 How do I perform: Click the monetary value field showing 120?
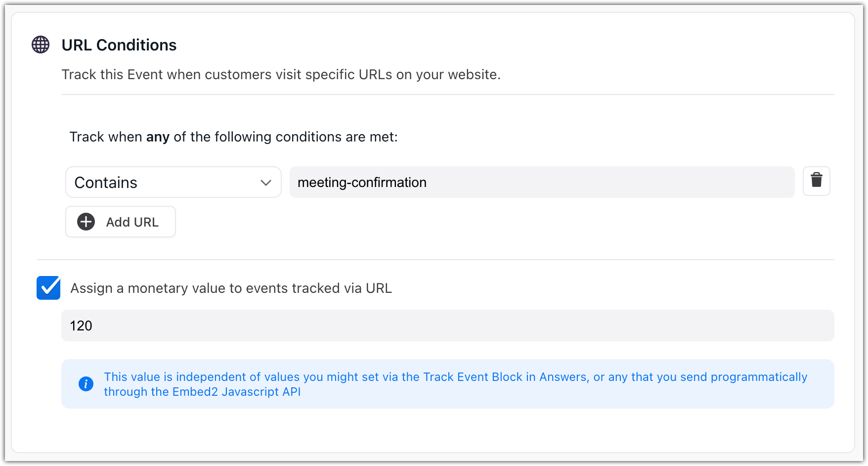pos(447,326)
